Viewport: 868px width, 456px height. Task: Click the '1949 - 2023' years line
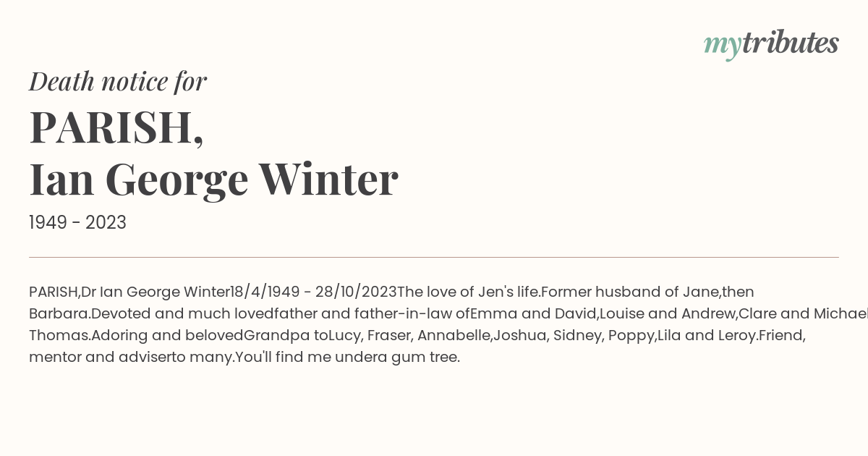point(77,223)
